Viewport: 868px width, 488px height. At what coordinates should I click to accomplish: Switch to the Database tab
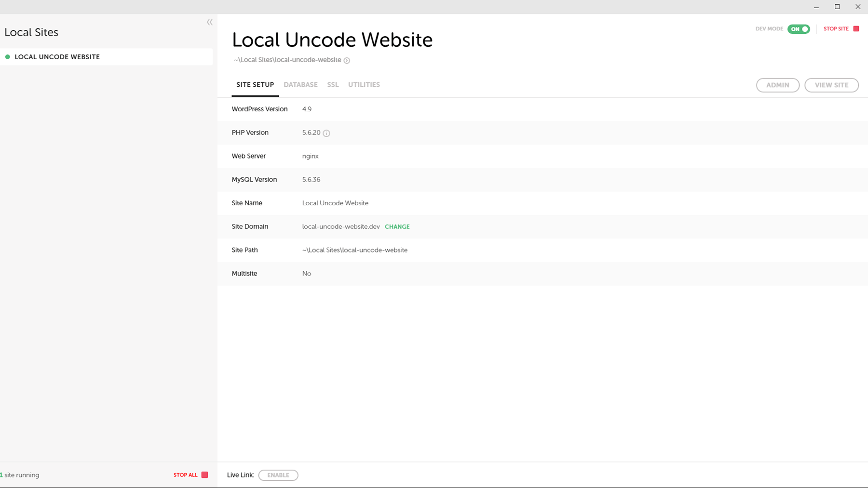coord(300,85)
